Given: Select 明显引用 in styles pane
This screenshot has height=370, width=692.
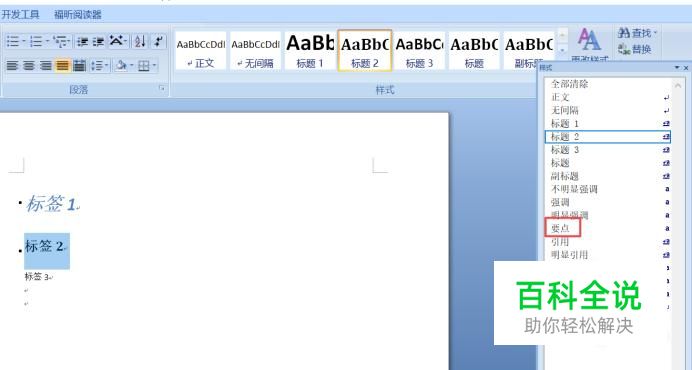Looking at the screenshot, I should [608, 255].
